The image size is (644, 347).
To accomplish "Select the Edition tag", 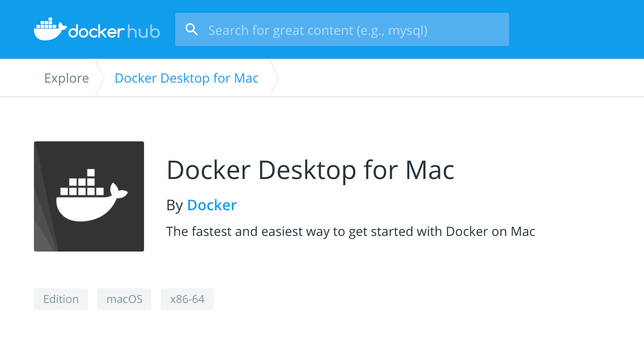I will pyautogui.click(x=61, y=299).
